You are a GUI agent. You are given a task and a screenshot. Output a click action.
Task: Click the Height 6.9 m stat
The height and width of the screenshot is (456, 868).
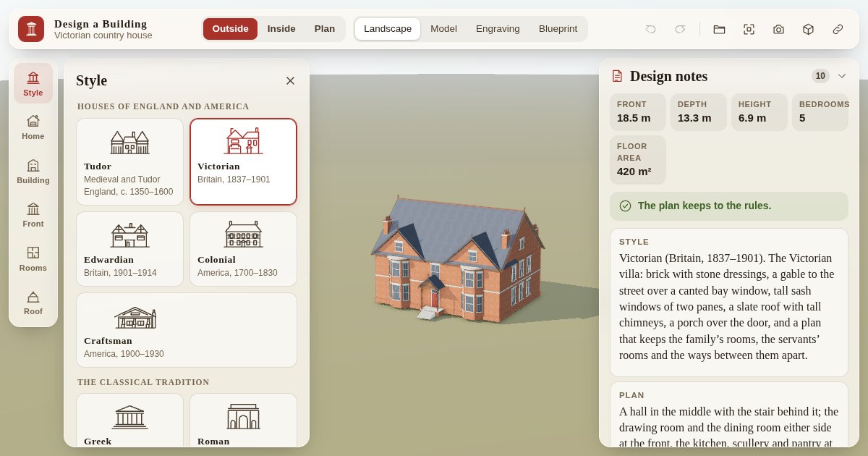[x=759, y=112]
